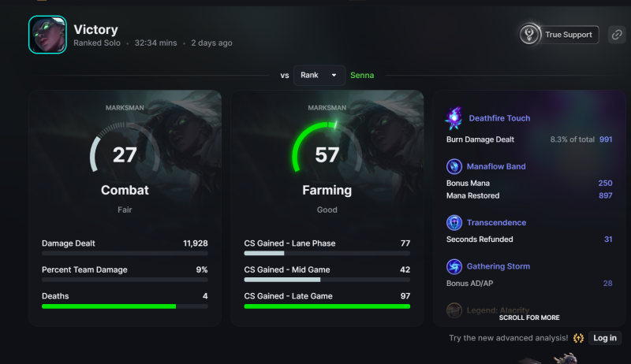The height and width of the screenshot is (364, 631).
Task: Click the Senna champion portrait icon
Action: [47, 35]
